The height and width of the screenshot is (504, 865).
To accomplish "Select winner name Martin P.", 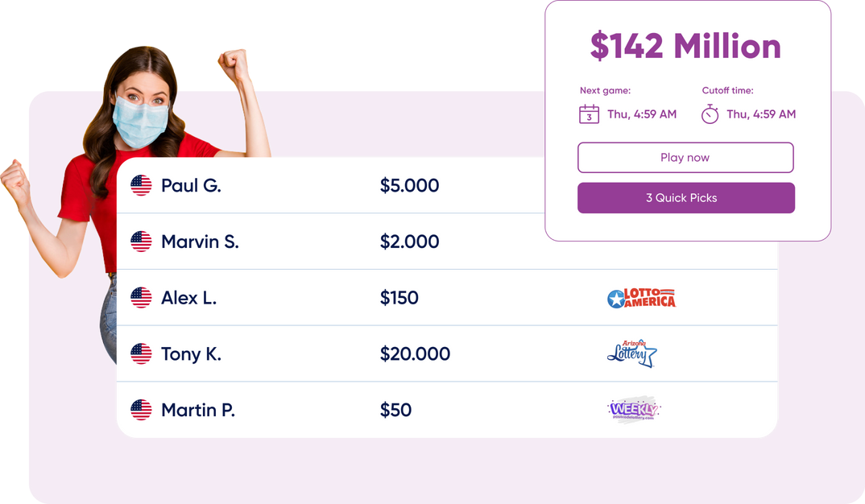I will 197,410.
